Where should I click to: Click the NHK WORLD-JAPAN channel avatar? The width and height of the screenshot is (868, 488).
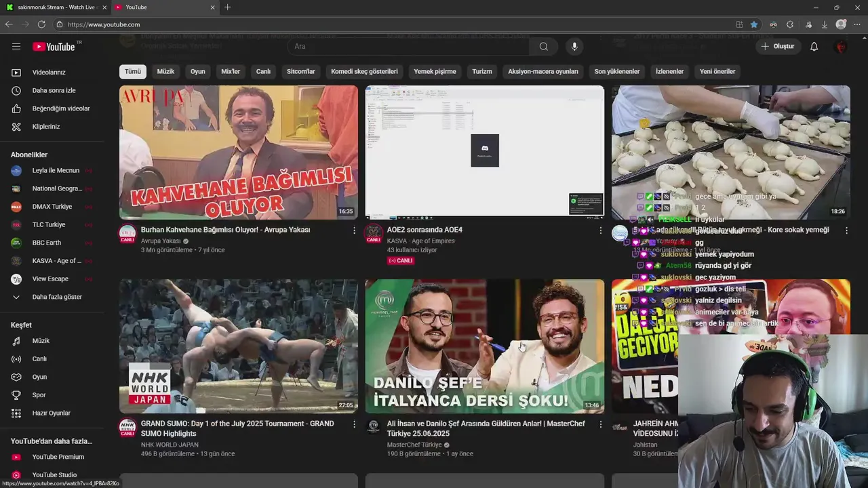(x=127, y=426)
